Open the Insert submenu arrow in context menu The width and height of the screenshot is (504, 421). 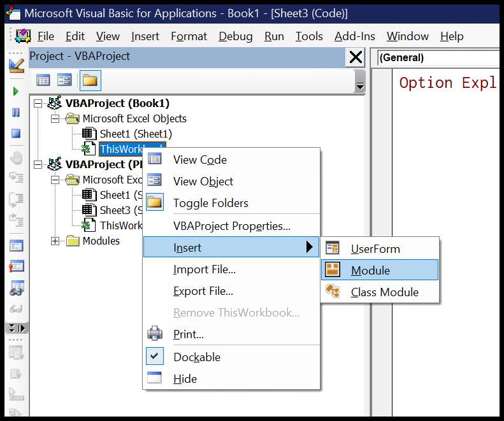(x=309, y=247)
